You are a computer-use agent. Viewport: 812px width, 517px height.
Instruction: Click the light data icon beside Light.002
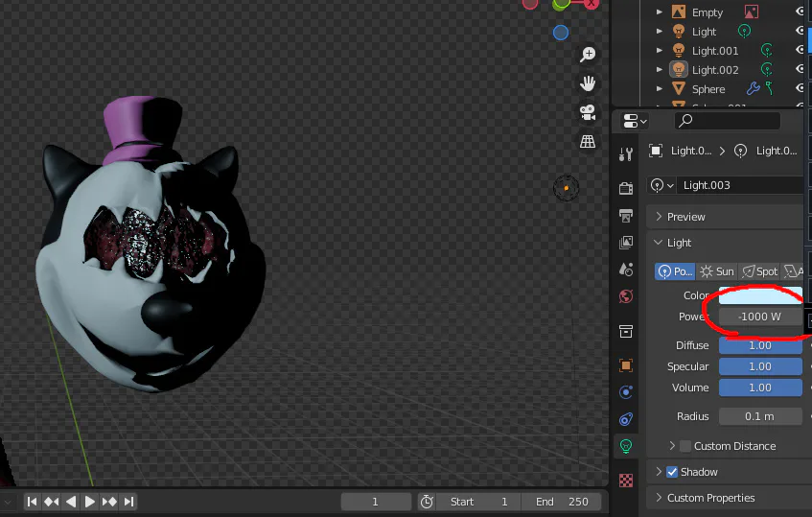click(x=767, y=69)
